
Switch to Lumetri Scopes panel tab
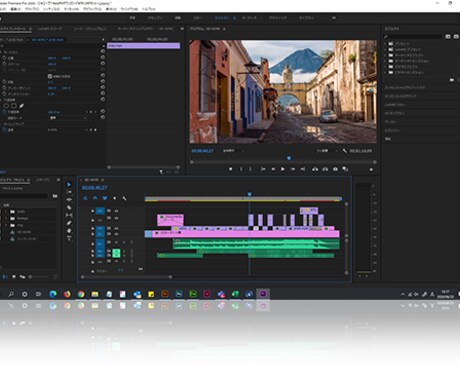click(49, 29)
